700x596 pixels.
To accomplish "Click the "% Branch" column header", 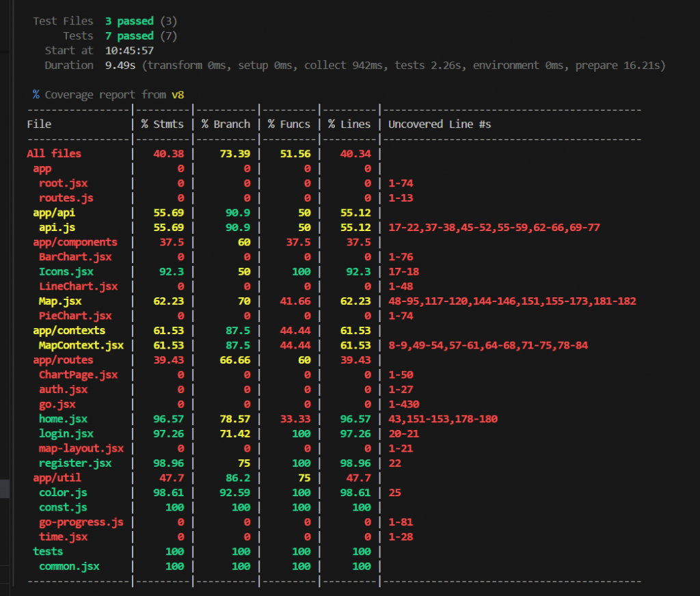I will tap(226, 124).
